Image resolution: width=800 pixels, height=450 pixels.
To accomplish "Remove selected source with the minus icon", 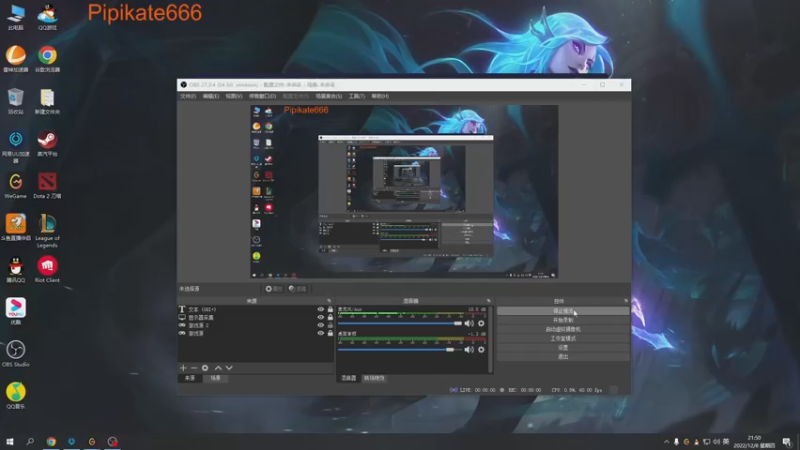I will tap(194, 368).
